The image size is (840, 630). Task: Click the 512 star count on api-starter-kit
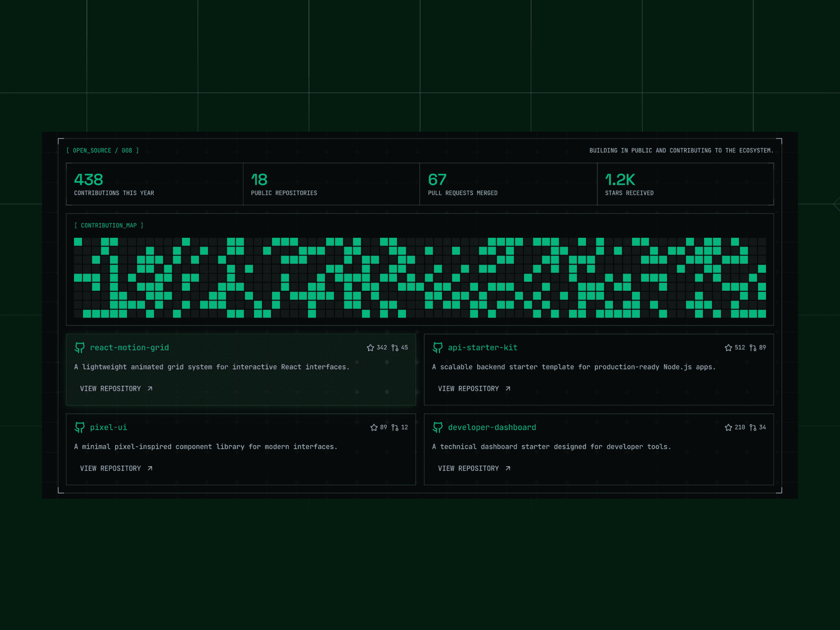(740, 348)
